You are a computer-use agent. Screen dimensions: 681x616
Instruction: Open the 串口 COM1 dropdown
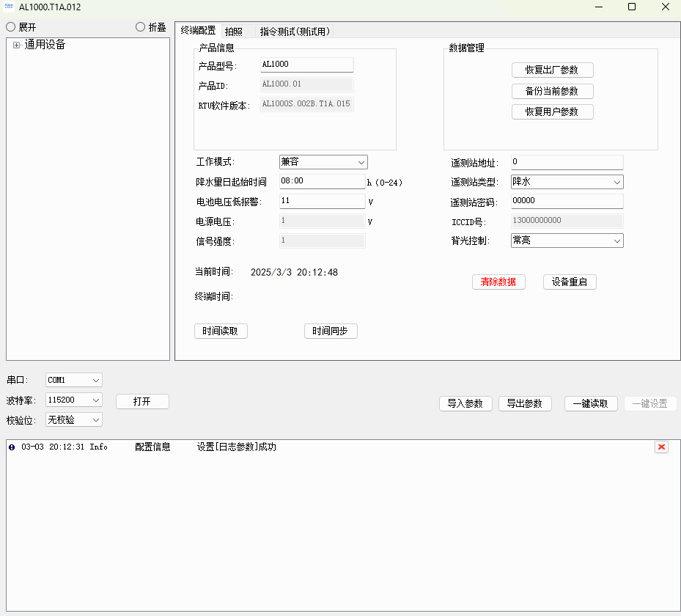(x=73, y=380)
